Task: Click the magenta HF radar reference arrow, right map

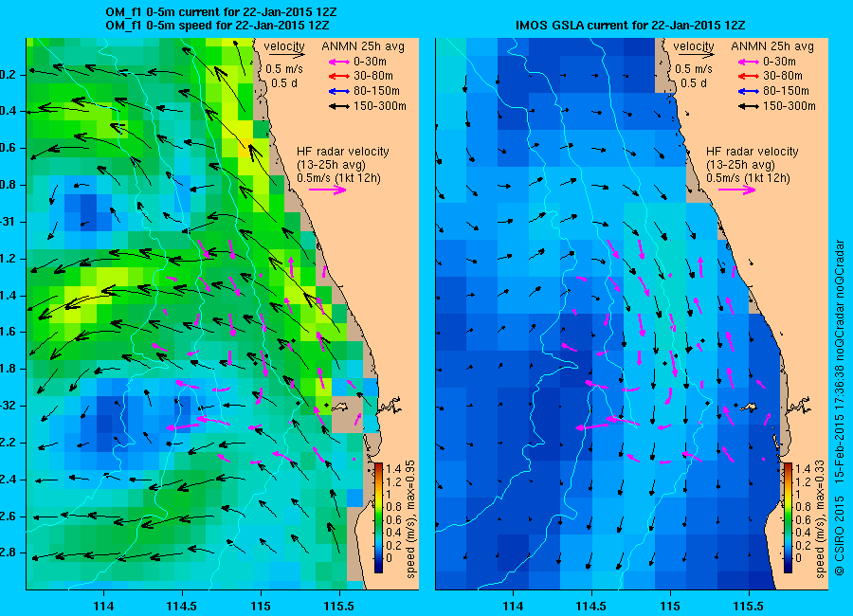Action: click(737, 190)
